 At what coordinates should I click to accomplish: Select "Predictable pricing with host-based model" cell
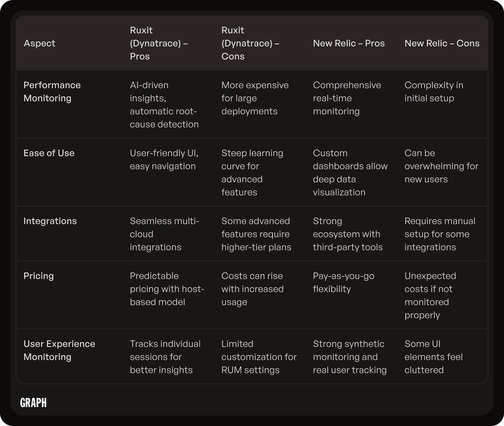point(167,289)
